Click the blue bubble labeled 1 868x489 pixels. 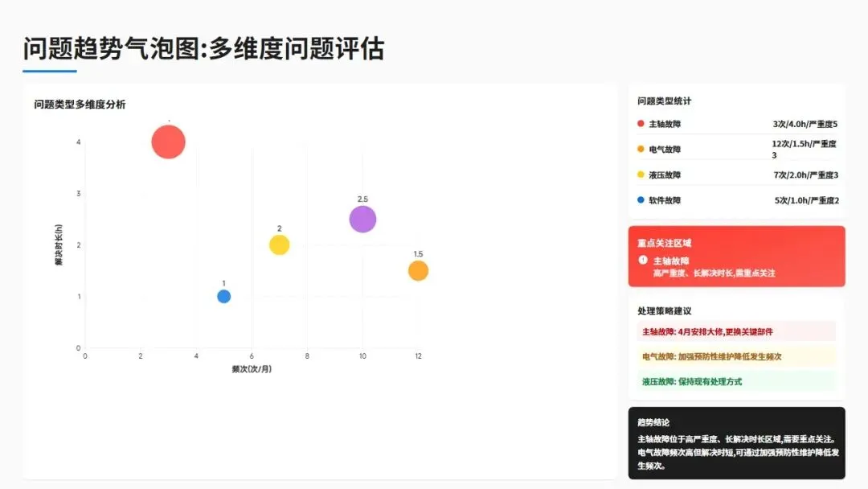point(223,296)
